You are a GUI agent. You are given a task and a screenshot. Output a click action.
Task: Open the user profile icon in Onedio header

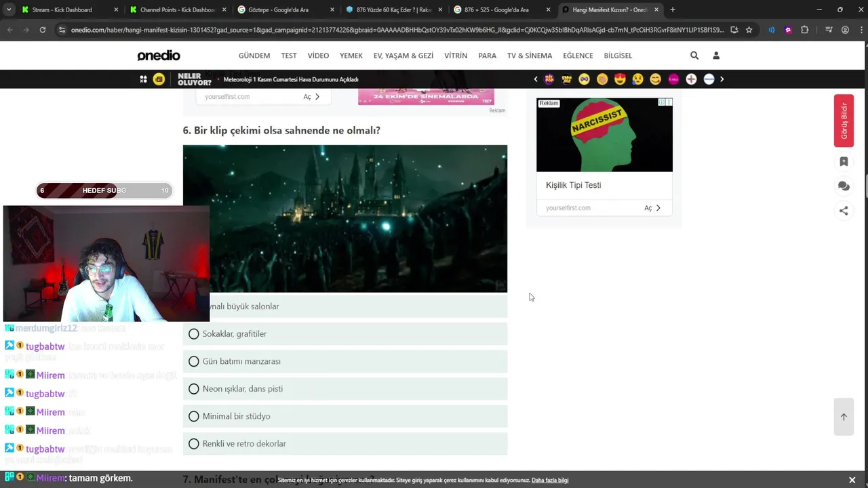[716, 56]
